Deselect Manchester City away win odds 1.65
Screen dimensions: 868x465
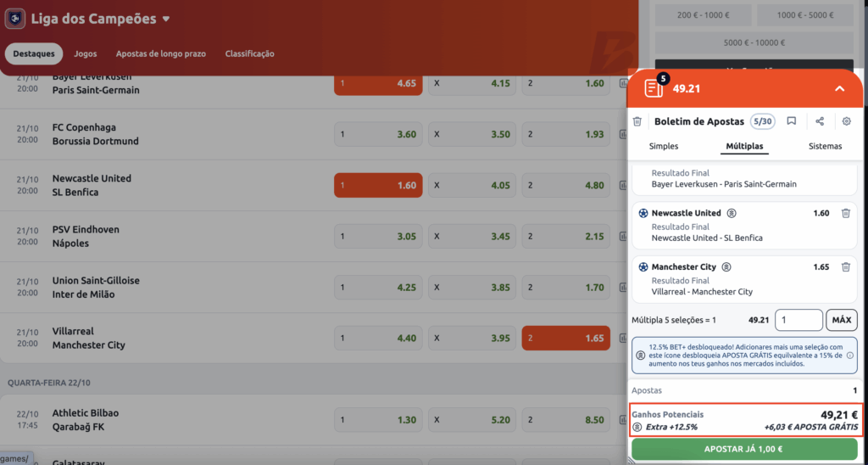coord(565,338)
